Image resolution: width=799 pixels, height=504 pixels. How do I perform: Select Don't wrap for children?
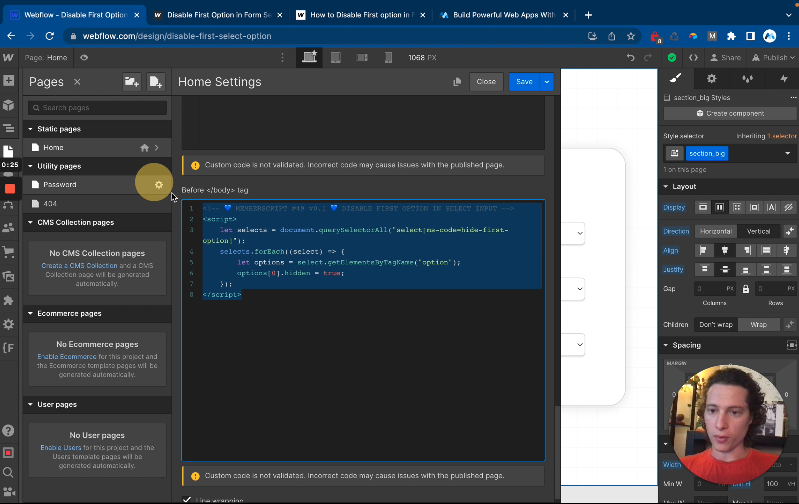pos(715,325)
